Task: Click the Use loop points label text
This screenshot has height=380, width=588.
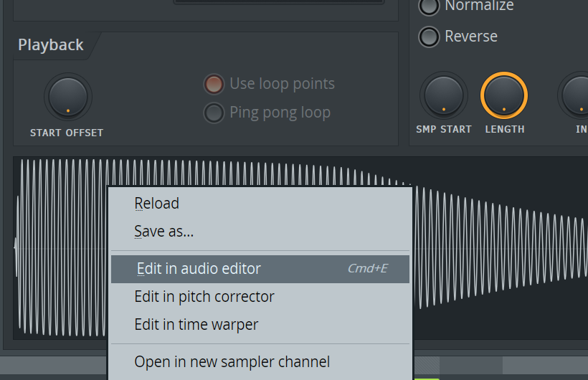Action: point(282,84)
